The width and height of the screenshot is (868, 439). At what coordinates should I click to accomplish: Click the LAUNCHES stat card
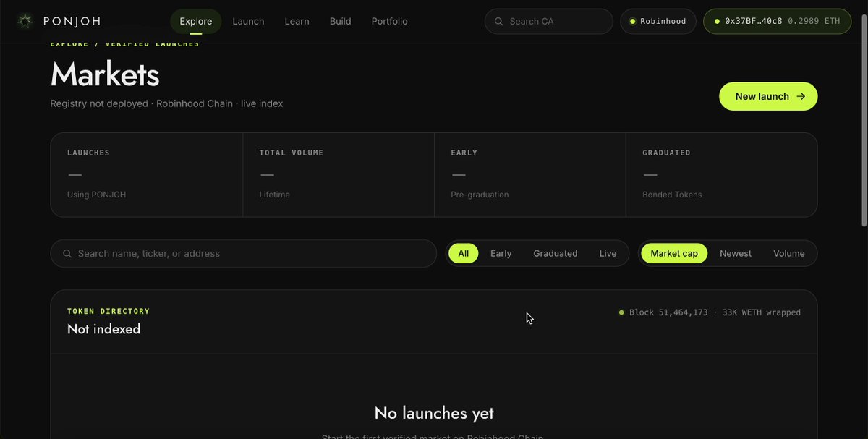click(147, 175)
